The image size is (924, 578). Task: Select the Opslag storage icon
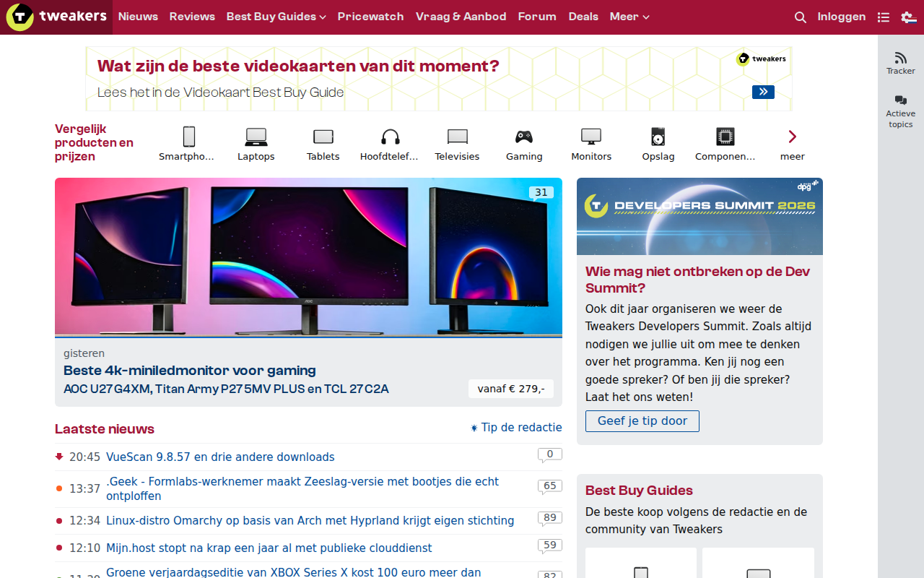click(x=658, y=137)
